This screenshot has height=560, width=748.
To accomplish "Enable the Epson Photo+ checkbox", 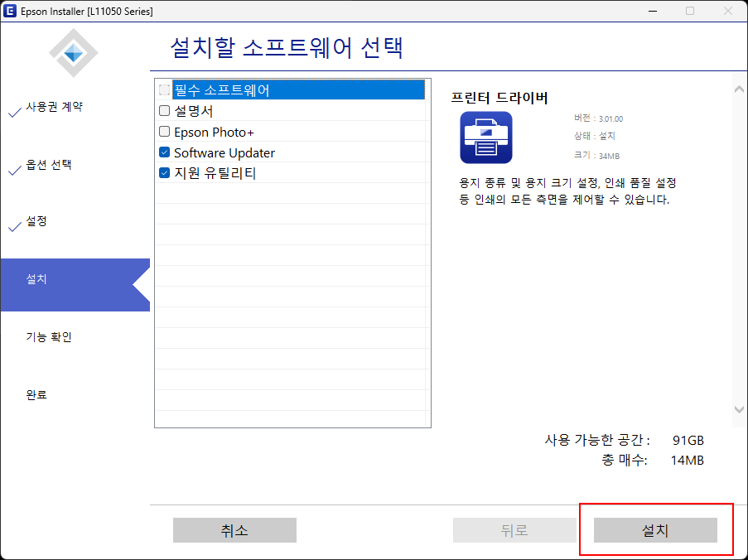I will [165, 131].
